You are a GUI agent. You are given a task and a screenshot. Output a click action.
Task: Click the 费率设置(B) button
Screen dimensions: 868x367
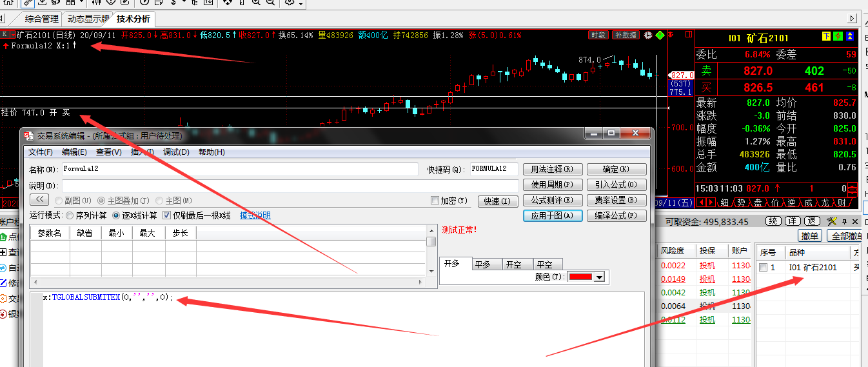tap(616, 200)
